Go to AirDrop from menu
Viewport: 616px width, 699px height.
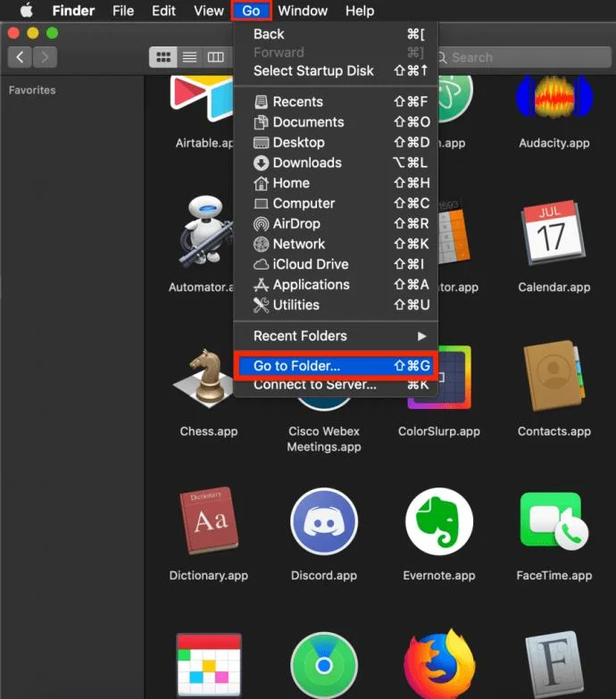pyautogui.click(x=336, y=223)
